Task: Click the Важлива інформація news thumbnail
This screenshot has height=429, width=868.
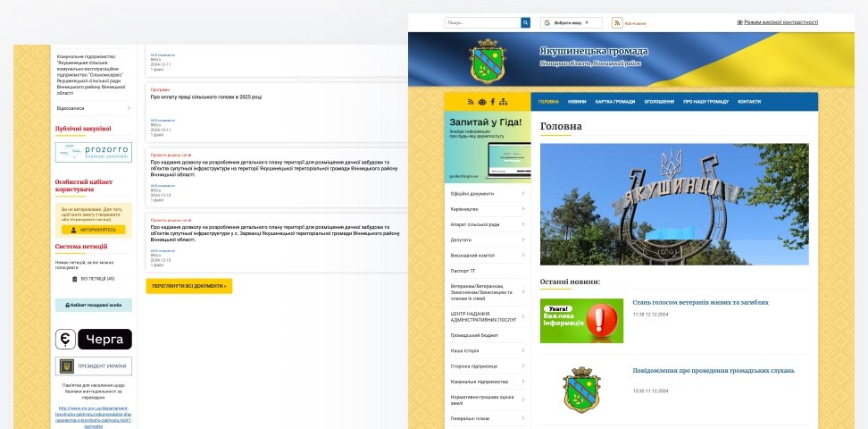Action: pyautogui.click(x=582, y=321)
